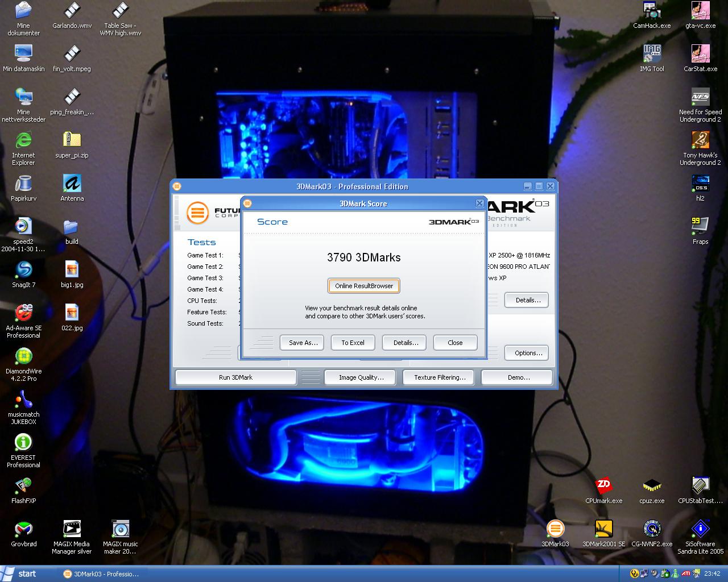Launch FlashFXP shortcut
Image resolution: width=728 pixels, height=582 pixels.
point(23,486)
